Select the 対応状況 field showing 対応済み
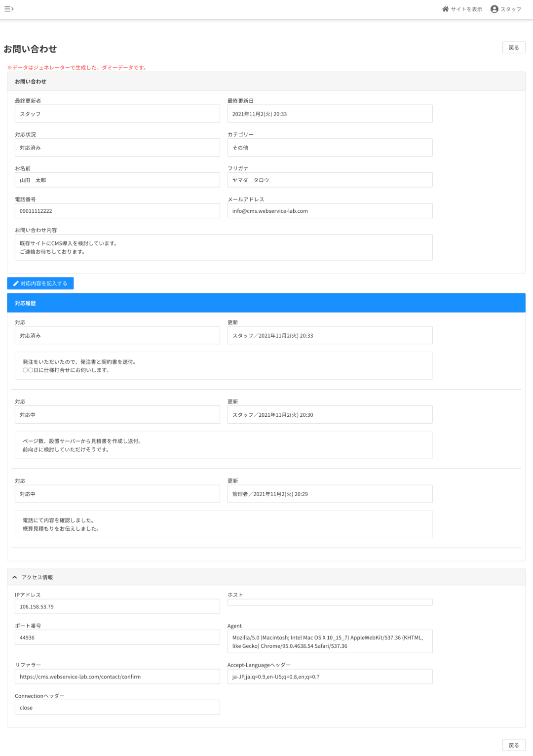 117,147
